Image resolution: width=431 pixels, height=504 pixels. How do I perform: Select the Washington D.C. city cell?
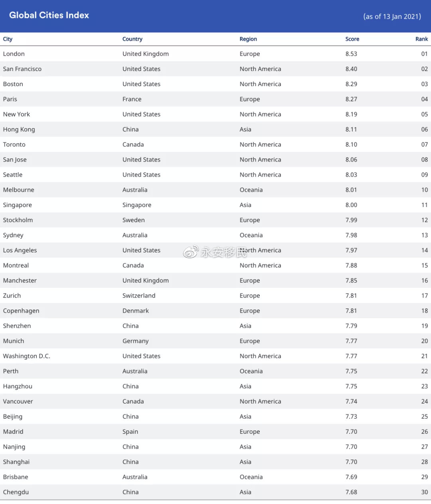[x=27, y=356]
